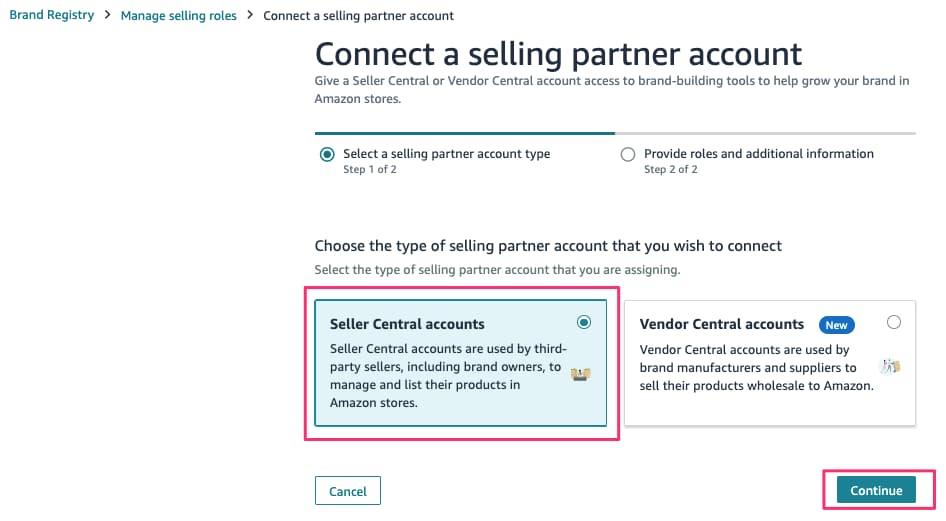Select the Seller Central accounts radio button

(583, 323)
